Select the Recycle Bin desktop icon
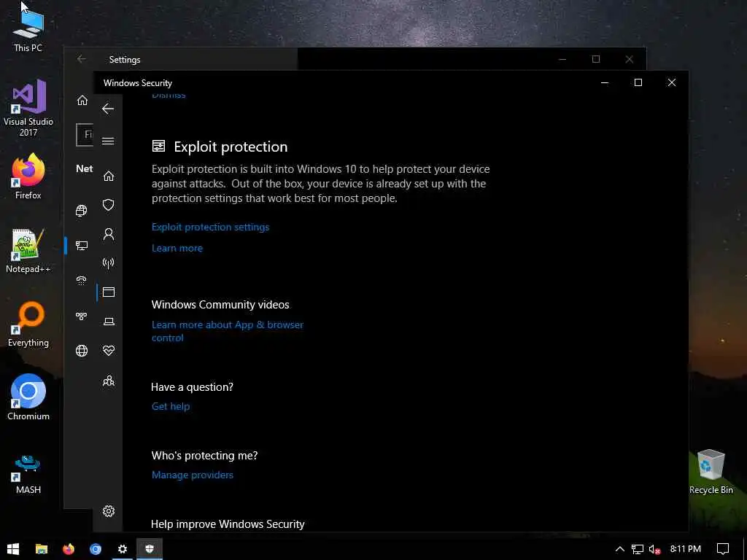This screenshot has width=747, height=560. (711, 472)
